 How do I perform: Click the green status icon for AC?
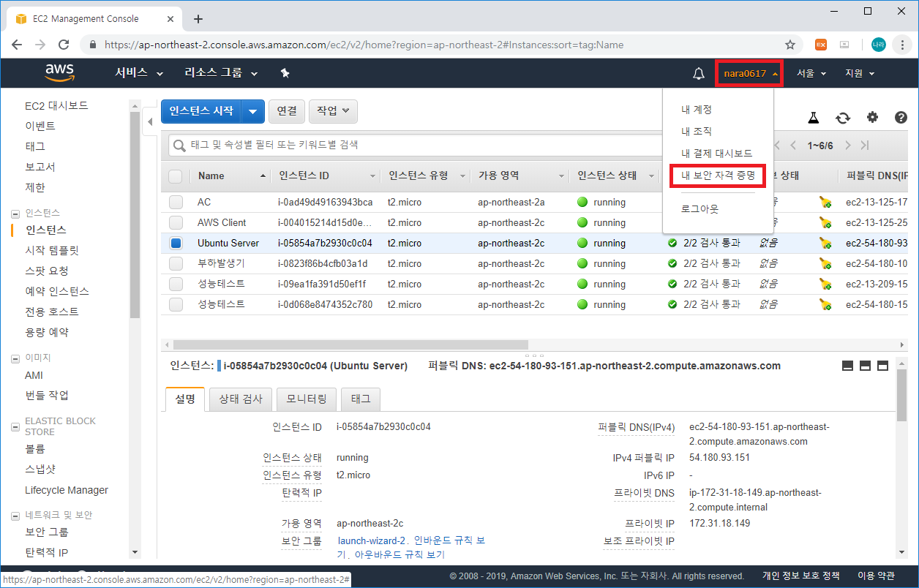tap(582, 202)
